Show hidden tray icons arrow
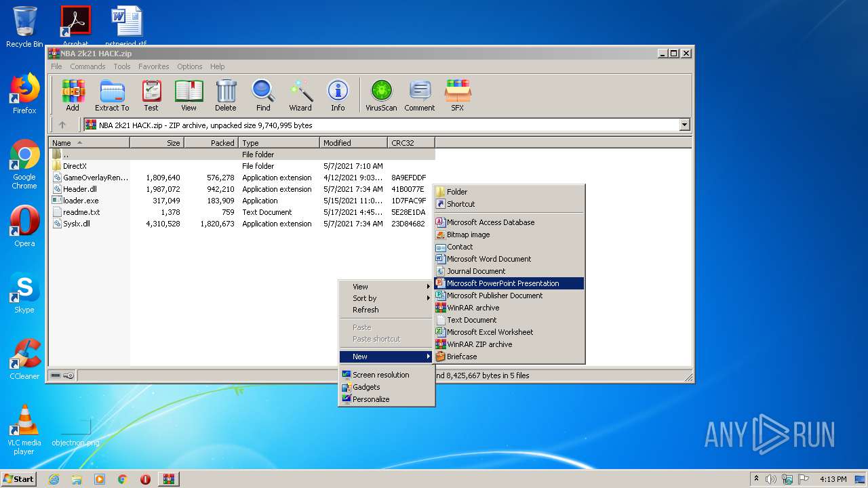The image size is (868, 488). (756, 479)
